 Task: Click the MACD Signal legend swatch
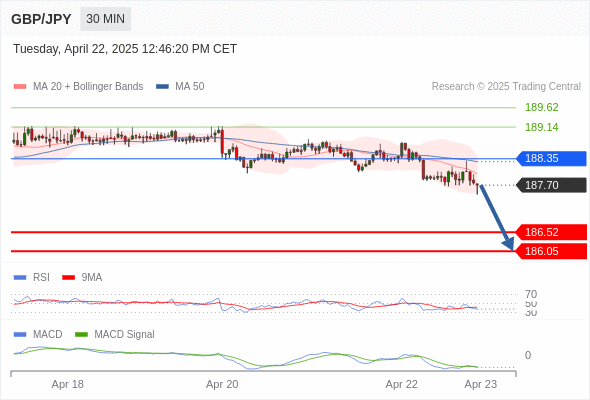coord(81,334)
